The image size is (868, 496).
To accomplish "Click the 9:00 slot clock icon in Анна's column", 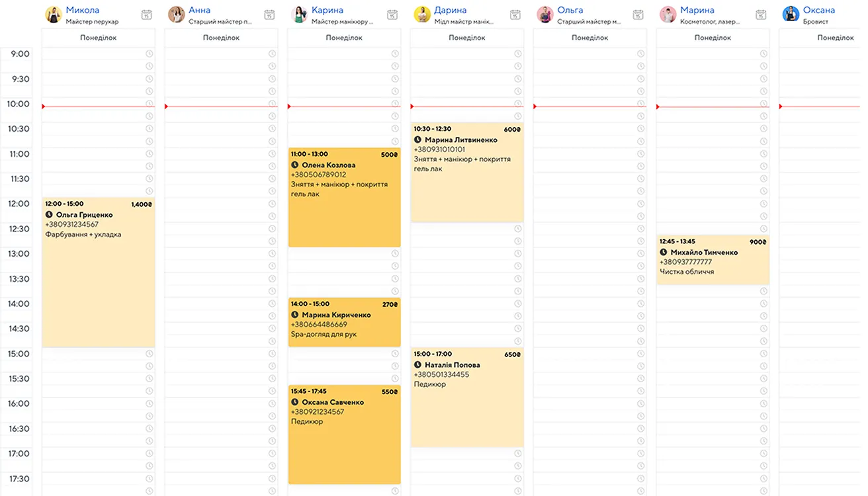I will [272, 54].
